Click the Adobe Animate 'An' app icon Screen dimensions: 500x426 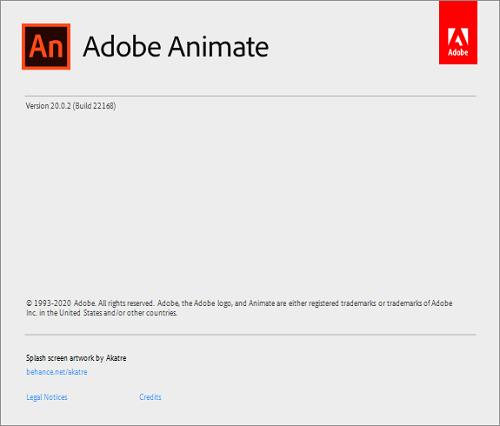(x=46, y=46)
